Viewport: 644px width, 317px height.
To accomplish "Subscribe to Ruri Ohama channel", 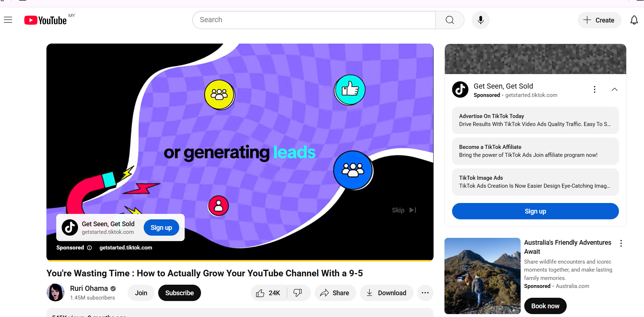I will [x=179, y=293].
